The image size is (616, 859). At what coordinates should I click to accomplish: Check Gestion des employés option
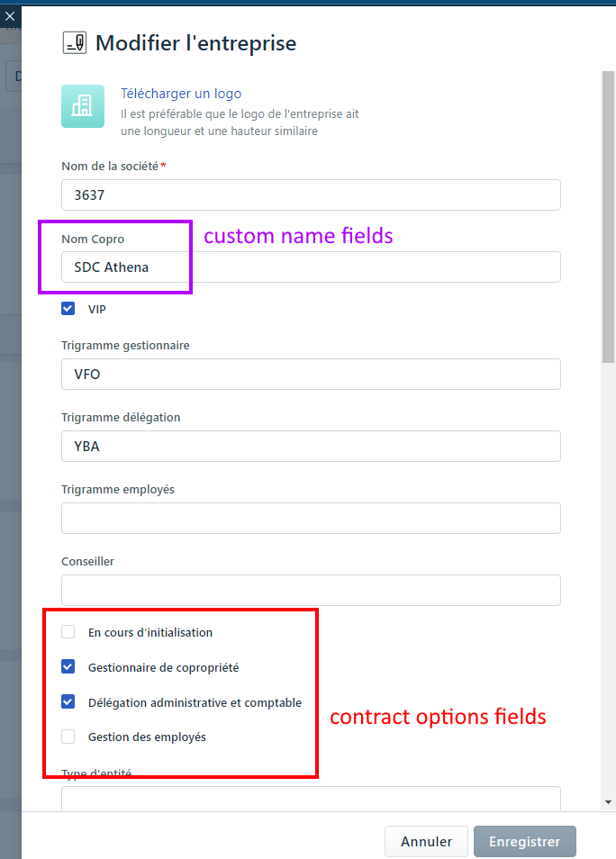(68, 737)
